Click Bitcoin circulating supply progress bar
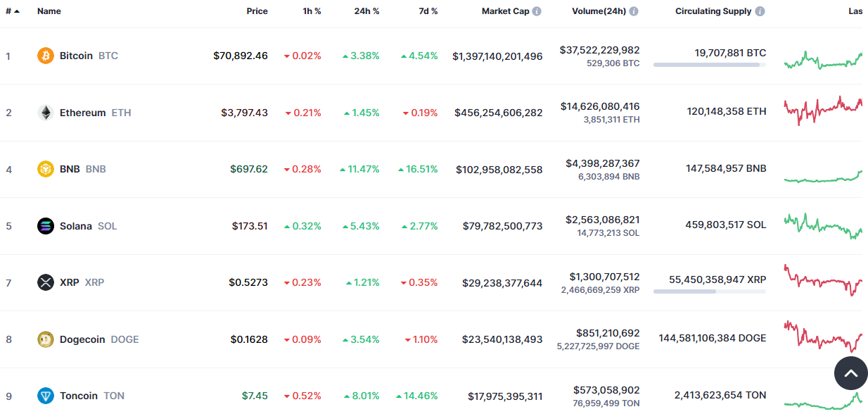 coord(710,65)
